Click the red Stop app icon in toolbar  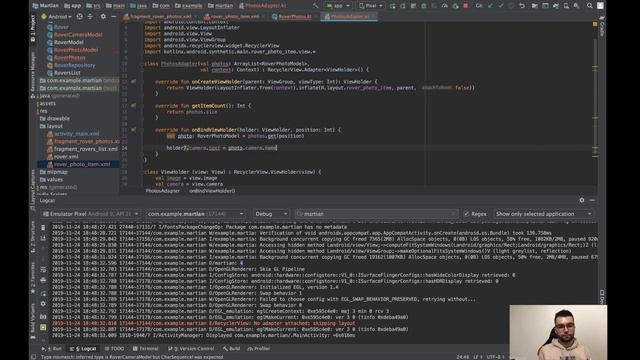point(466,6)
